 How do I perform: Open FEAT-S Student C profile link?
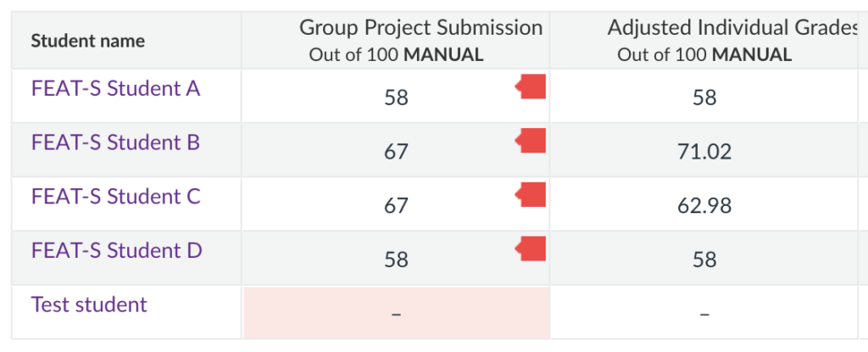click(115, 197)
